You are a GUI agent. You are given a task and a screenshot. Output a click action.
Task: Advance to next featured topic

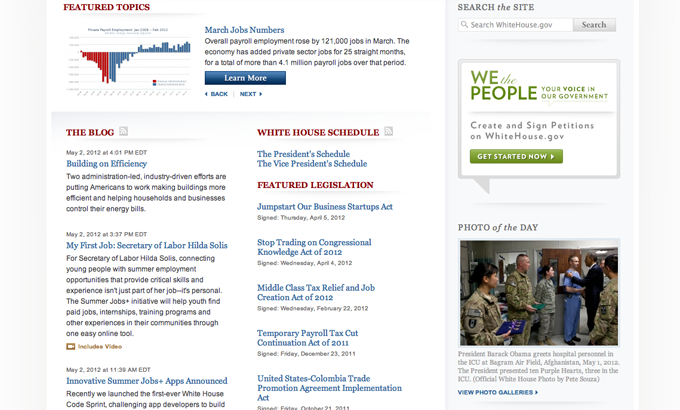pos(250,94)
